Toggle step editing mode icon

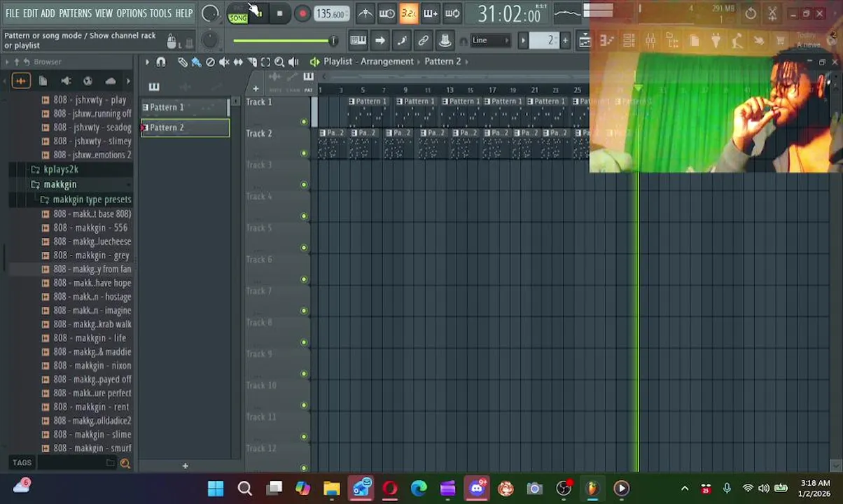coord(401,41)
